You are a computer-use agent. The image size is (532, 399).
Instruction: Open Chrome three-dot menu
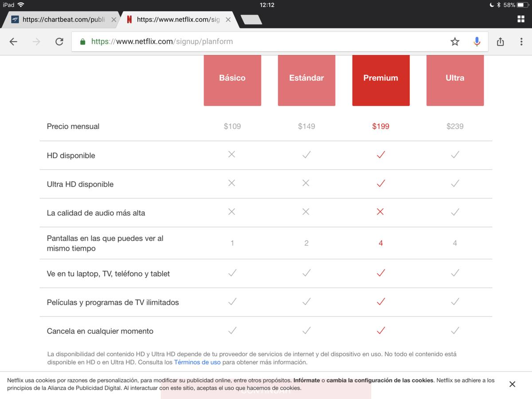pos(521,42)
